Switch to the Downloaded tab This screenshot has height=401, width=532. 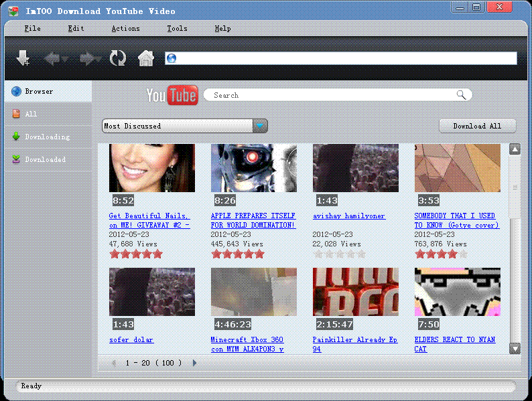tap(45, 159)
